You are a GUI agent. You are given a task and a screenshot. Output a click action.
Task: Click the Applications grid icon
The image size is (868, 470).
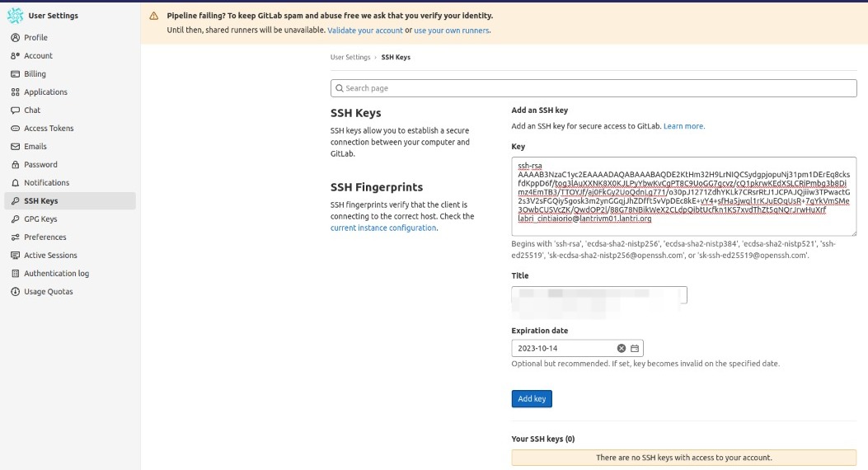(x=15, y=92)
